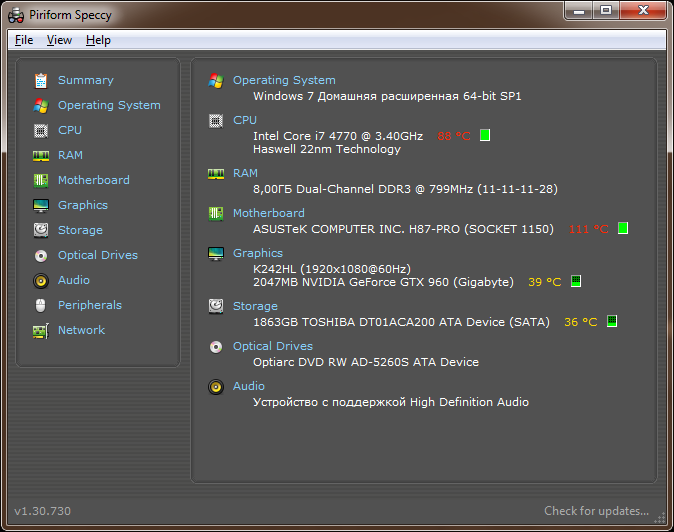The width and height of the screenshot is (674, 532).
Task: Open the RAM heading link in summary
Action: point(245,173)
